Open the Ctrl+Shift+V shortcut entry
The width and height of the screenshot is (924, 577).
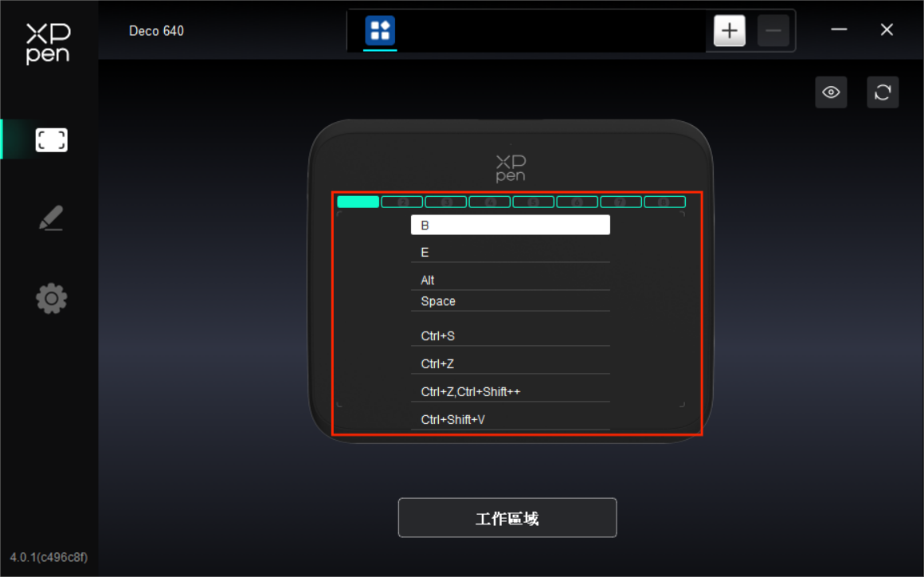click(x=510, y=419)
